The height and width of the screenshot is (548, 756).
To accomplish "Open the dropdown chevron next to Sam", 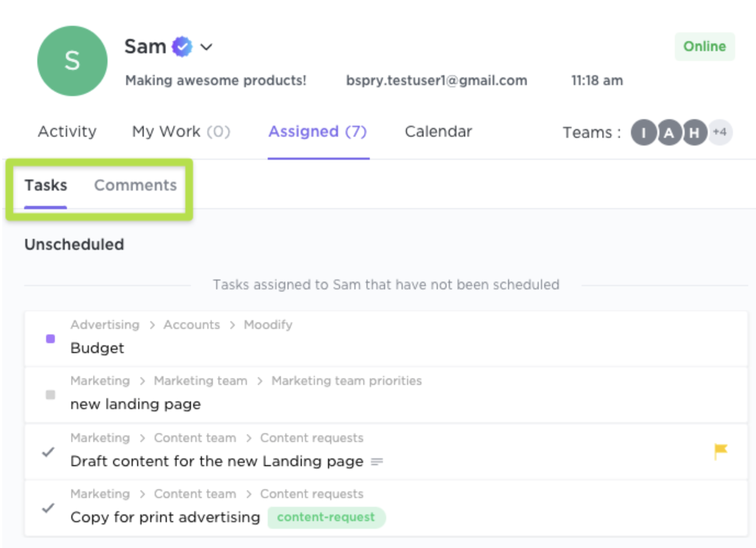I will pos(206,47).
